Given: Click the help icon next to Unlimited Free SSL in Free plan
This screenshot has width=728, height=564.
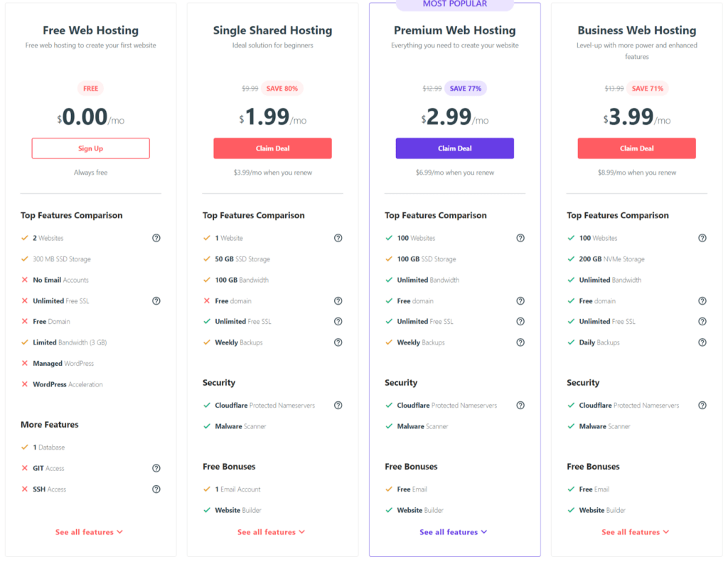Looking at the screenshot, I should pyautogui.click(x=156, y=300).
